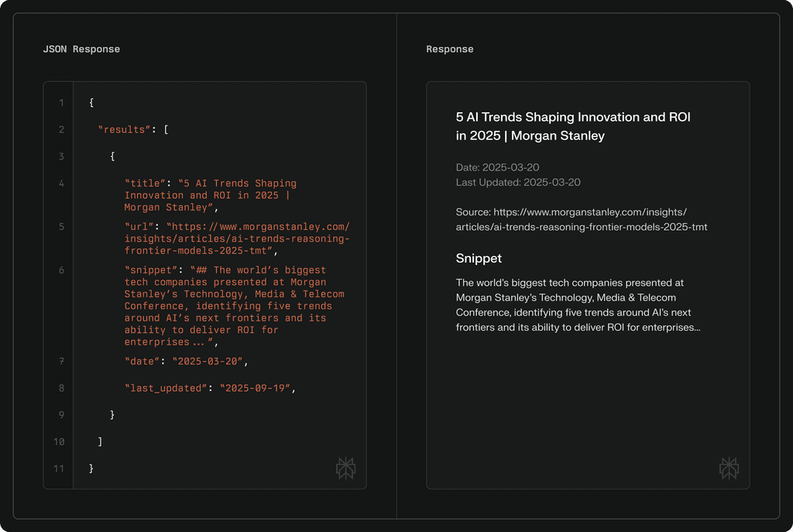This screenshot has width=793, height=532.
Task: Click the "url" key on line 5
Action: tap(138, 226)
